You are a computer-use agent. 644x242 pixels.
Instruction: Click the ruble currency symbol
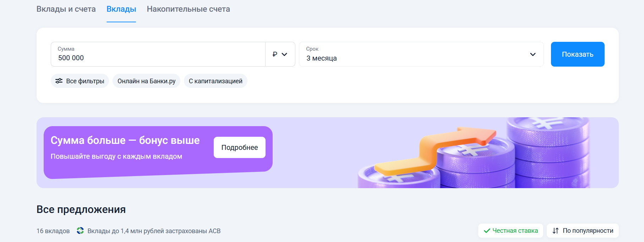pos(275,54)
